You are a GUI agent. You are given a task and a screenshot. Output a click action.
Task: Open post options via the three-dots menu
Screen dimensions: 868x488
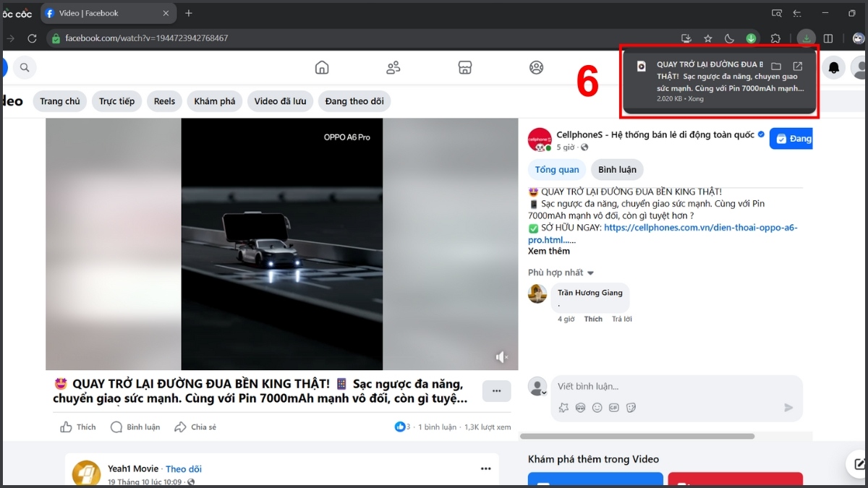pyautogui.click(x=496, y=390)
